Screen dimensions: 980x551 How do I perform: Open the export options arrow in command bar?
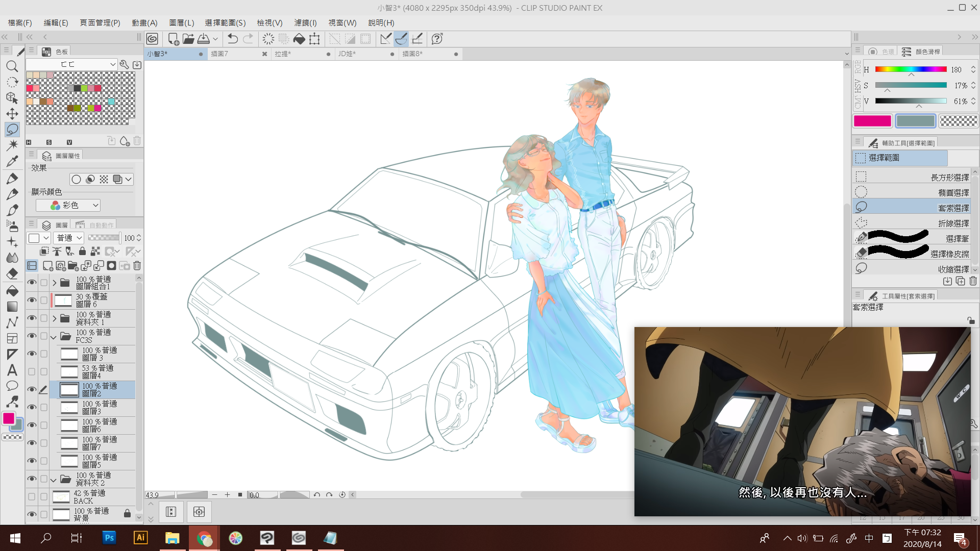pyautogui.click(x=215, y=39)
